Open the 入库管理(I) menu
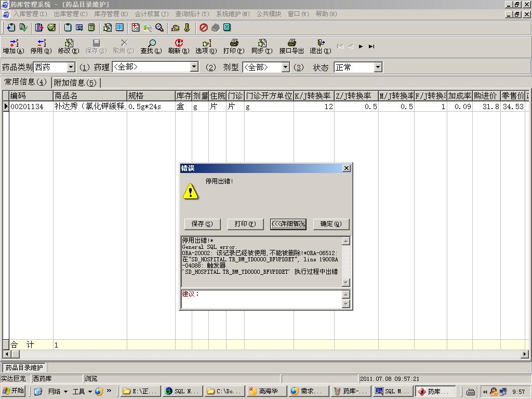Screen dimensions: 532x399 point(30,14)
